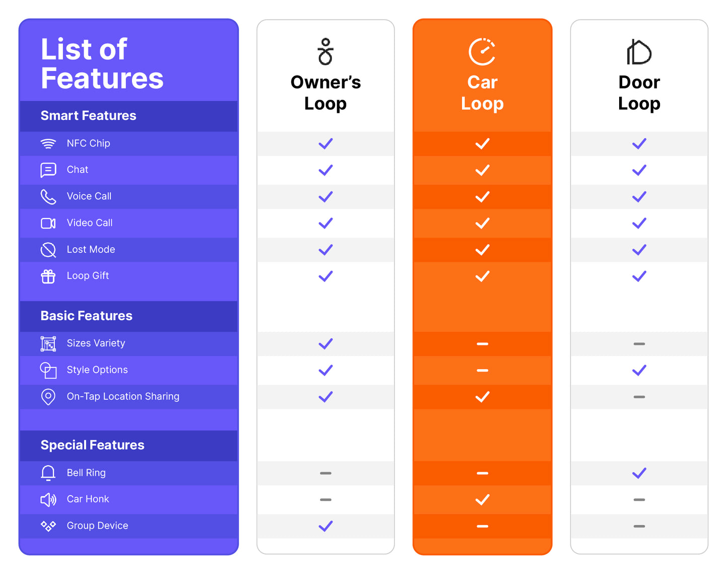Select the Door Loop column title
The width and height of the screenshot is (728, 574).
point(639,93)
